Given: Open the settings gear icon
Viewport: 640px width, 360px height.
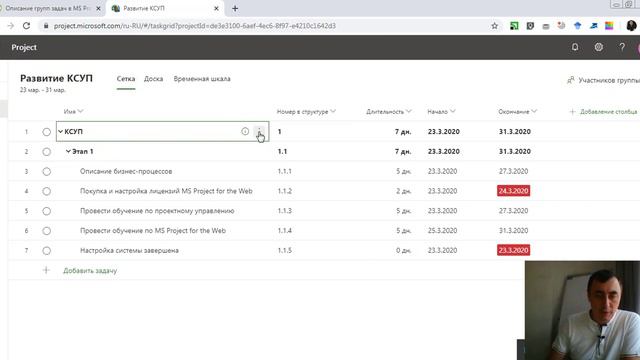Looking at the screenshot, I should click(598, 47).
